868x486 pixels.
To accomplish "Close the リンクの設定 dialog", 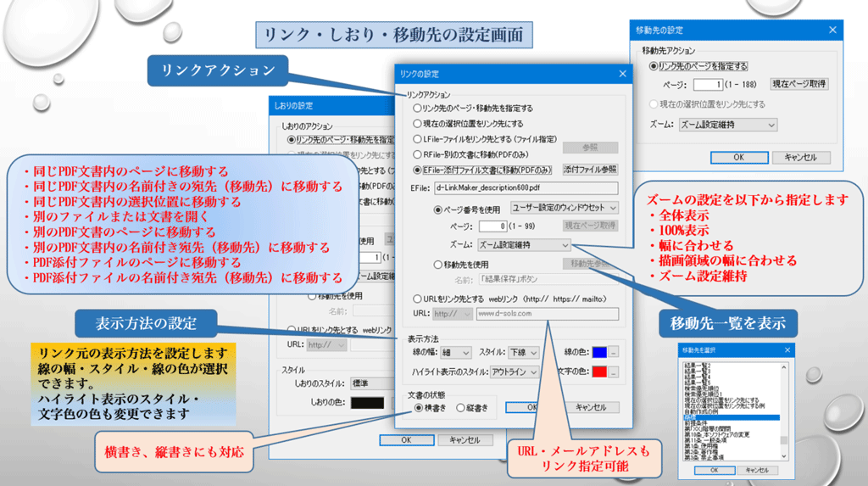I will click(622, 74).
